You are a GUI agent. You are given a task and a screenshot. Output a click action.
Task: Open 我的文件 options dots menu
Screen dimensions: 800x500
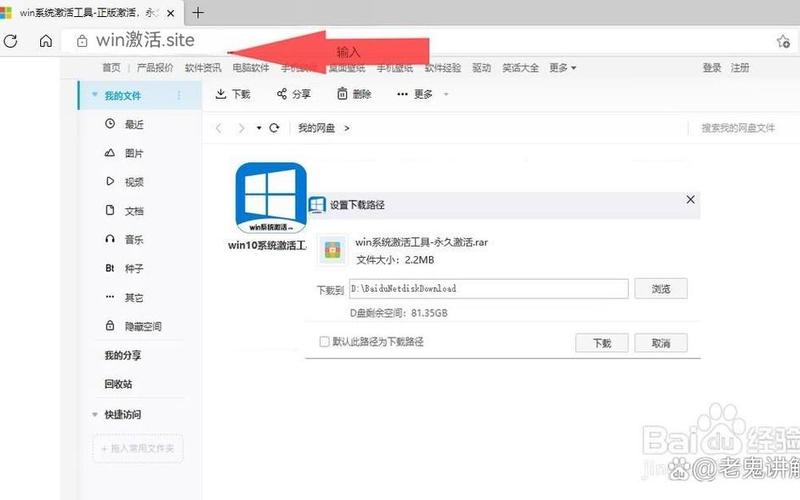coord(179,95)
